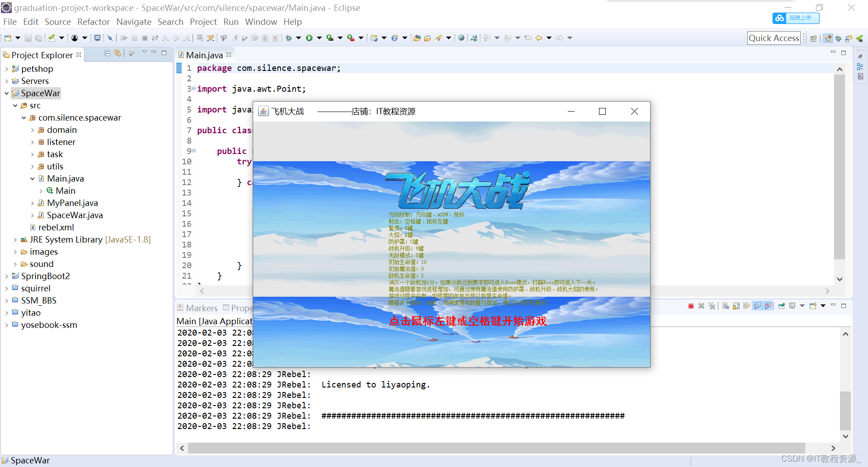The image size is (868, 467).
Task: Terminate Main with the red stop icon
Action: coord(691,306)
